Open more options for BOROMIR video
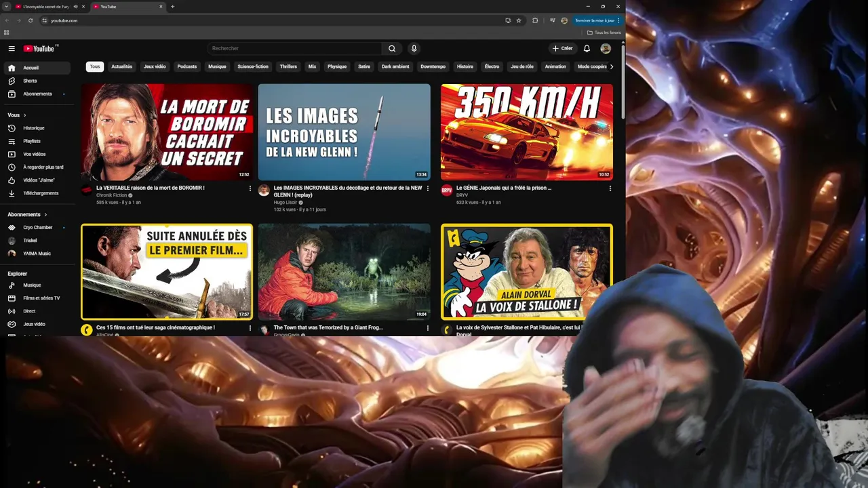Image resolution: width=868 pixels, height=488 pixels. point(250,188)
